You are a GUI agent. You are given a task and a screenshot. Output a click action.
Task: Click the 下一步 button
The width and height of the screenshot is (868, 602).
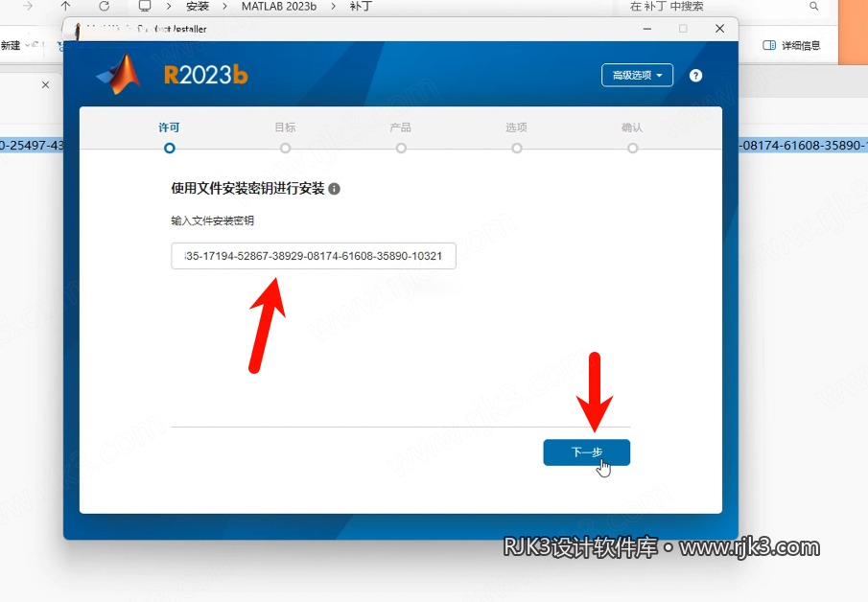point(586,452)
